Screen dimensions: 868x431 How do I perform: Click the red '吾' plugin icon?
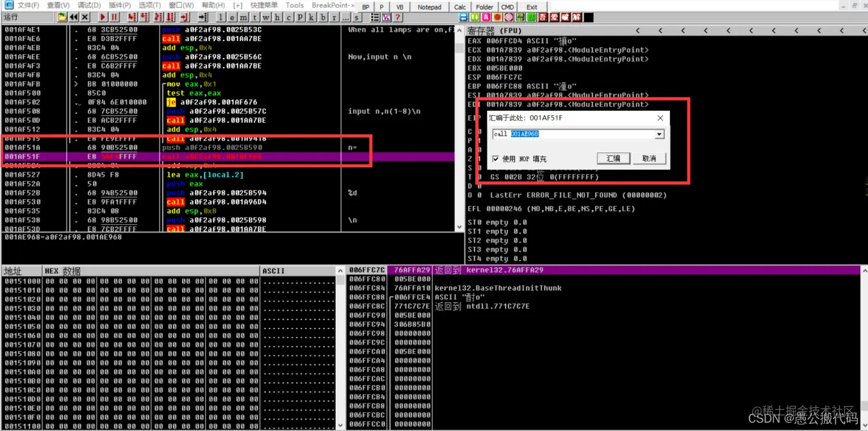pos(543,17)
